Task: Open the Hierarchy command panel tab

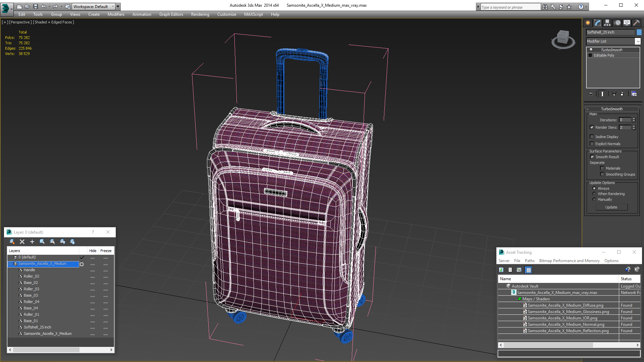Action: tap(607, 23)
